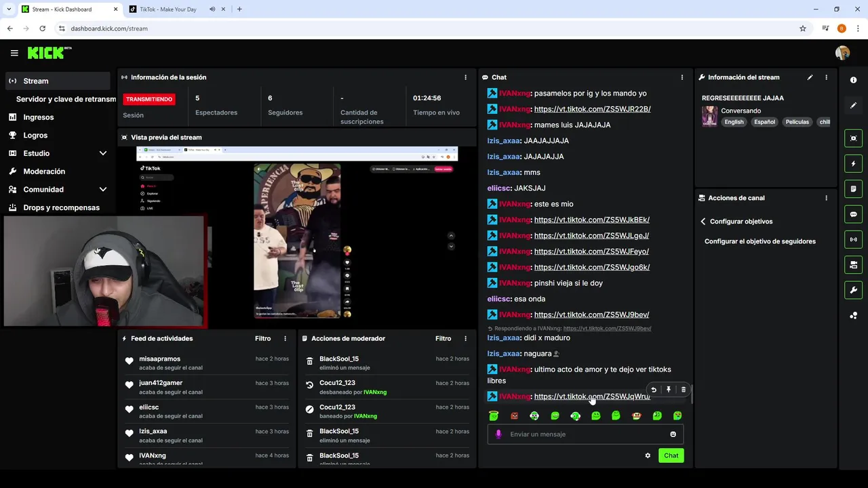Click the English tag chip

pyautogui.click(x=734, y=122)
